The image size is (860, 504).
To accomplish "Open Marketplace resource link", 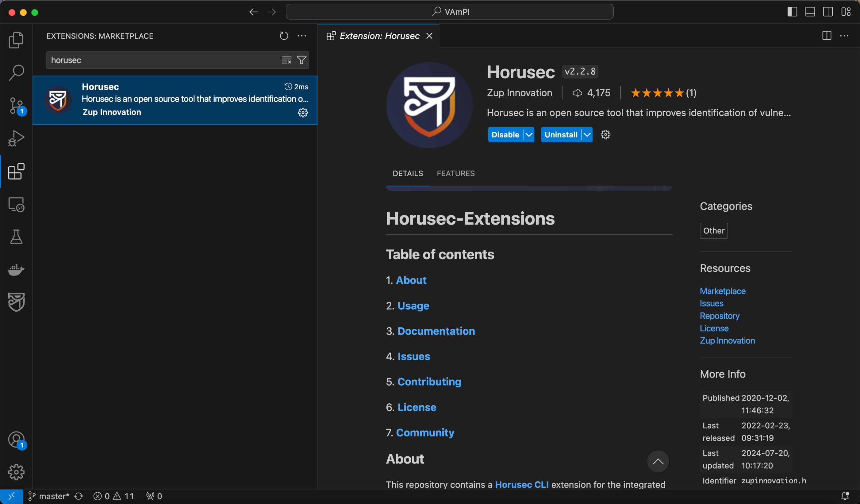I will [x=722, y=291].
